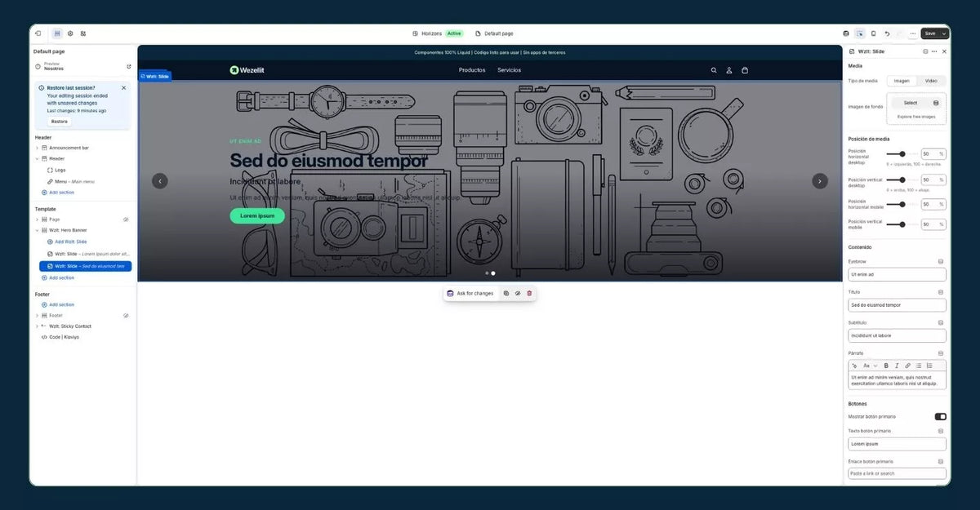Select the Wzlt: Slide Sed do eiusmod row
Image resolution: width=980 pixels, height=510 pixels.
coord(85,266)
